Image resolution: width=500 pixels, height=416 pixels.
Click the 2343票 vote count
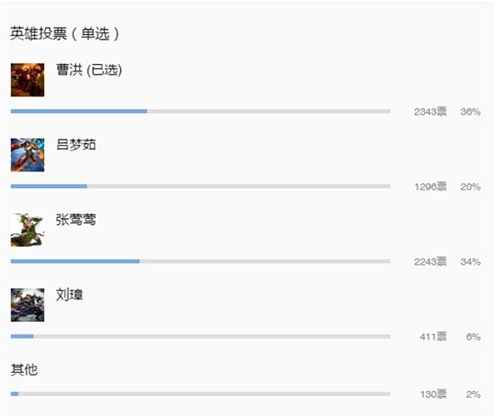[430, 112]
